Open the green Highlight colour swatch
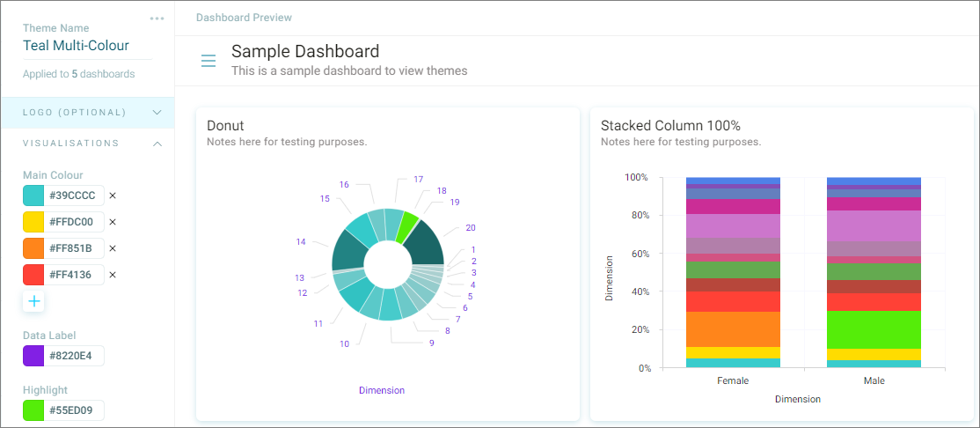The image size is (980, 428). click(x=33, y=410)
